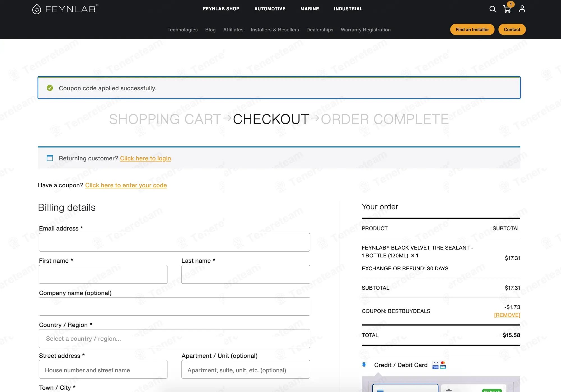Click the green coupon success checkmark icon
561x392 pixels.
50,88
